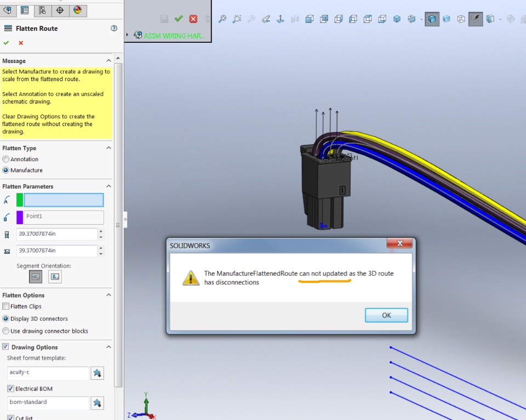Screen dimensions: 526x420
Task: Open the Flatten Route help icon
Action: tap(114, 28)
